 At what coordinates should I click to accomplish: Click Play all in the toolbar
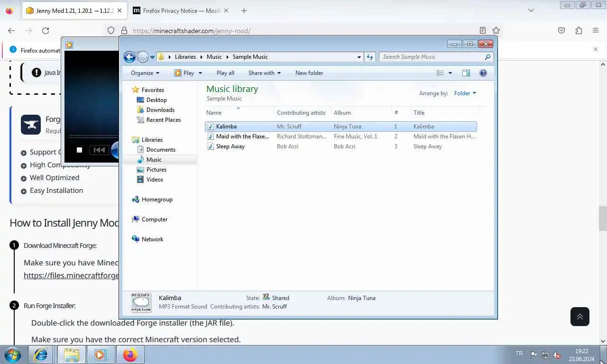click(x=225, y=73)
